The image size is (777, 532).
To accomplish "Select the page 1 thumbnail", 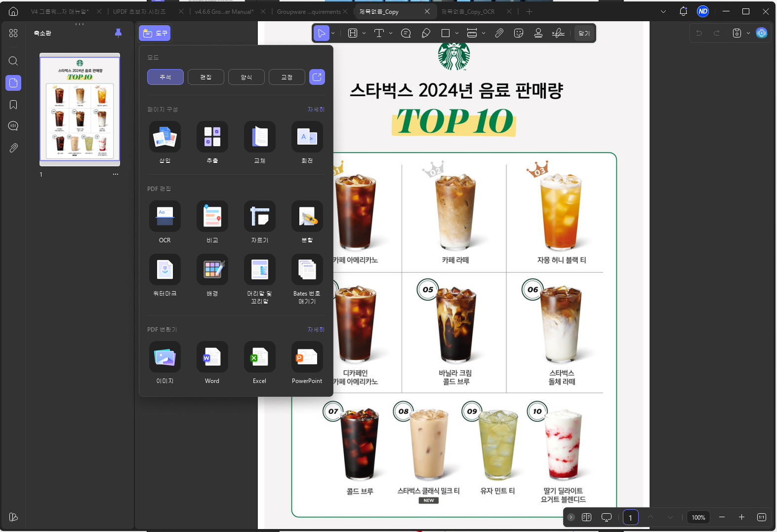I will click(x=80, y=109).
